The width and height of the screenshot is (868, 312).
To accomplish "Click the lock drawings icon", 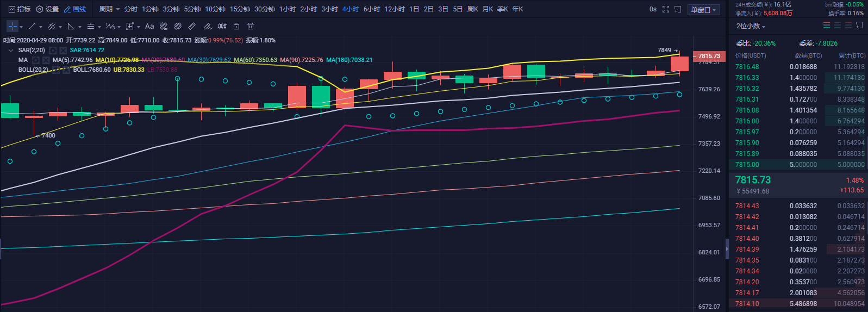I will (236, 26).
